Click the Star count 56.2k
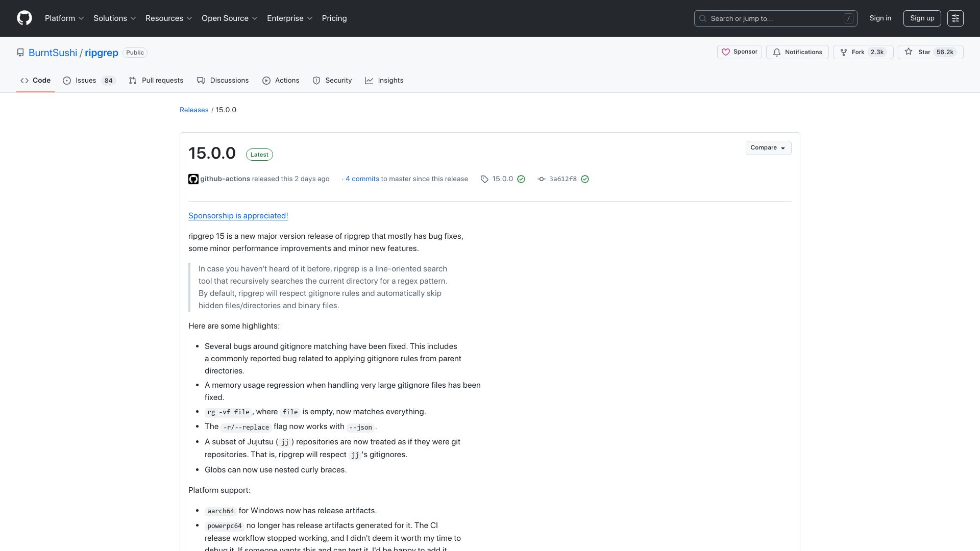 pyautogui.click(x=945, y=52)
